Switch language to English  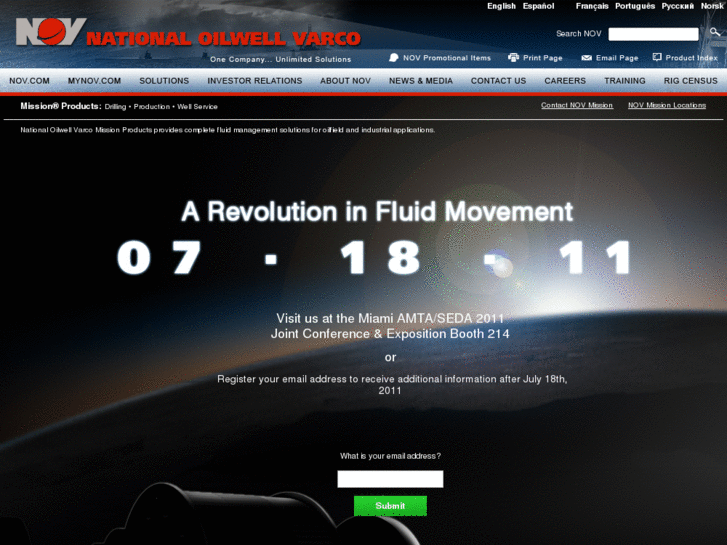(x=501, y=6)
